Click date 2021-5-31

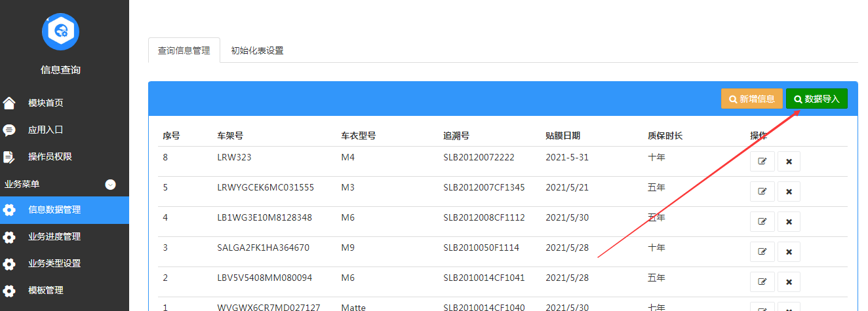567,157
